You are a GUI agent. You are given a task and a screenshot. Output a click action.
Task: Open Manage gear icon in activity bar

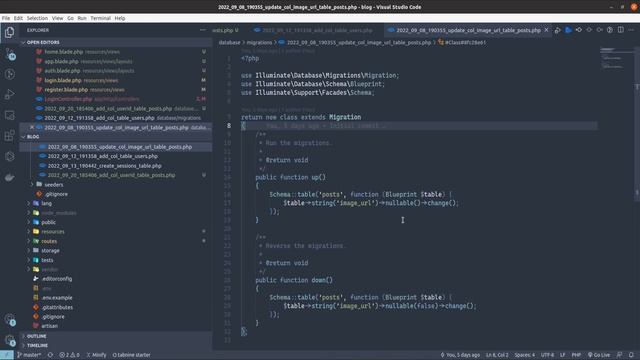[x=10, y=340]
